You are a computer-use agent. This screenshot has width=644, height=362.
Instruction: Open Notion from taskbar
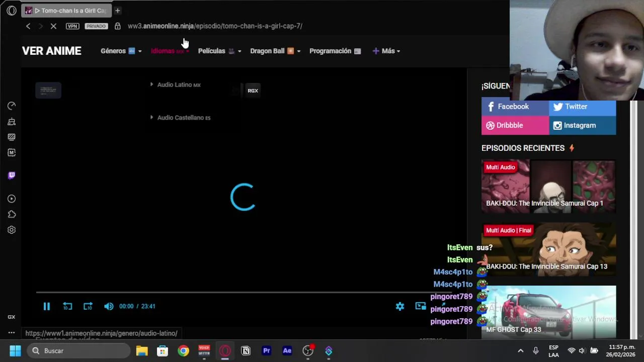click(246, 351)
